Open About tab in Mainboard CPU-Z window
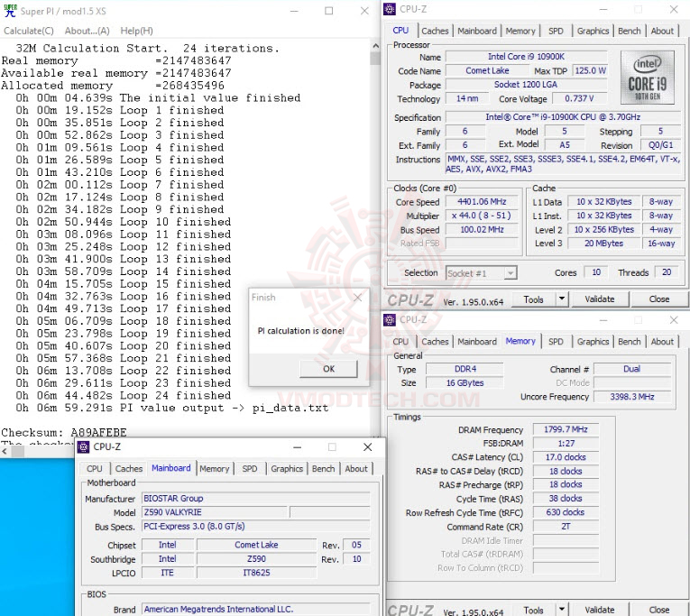 click(x=356, y=469)
